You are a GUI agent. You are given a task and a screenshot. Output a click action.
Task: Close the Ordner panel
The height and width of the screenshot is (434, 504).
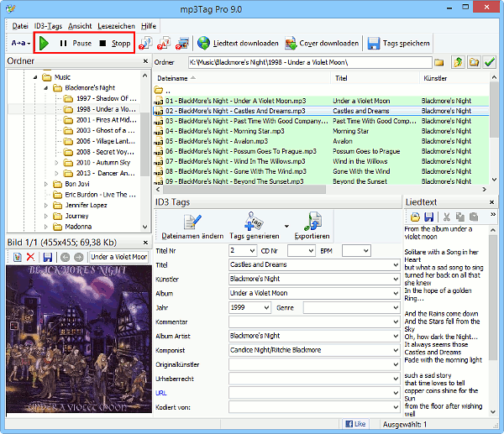pos(145,61)
